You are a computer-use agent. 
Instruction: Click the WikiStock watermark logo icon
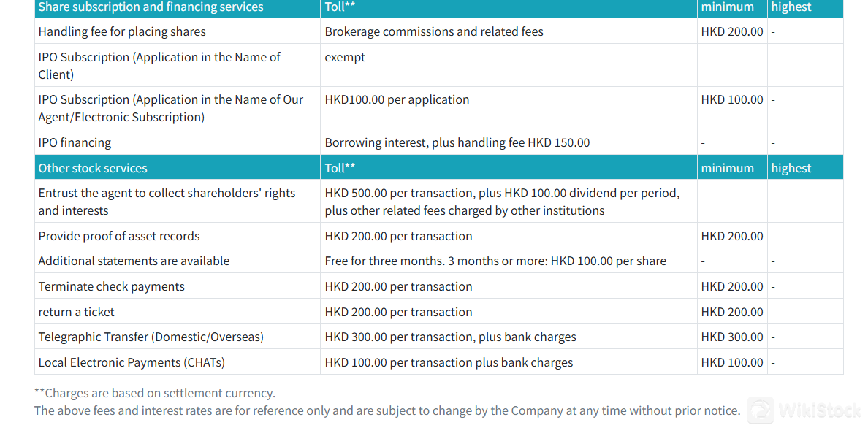click(x=761, y=410)
